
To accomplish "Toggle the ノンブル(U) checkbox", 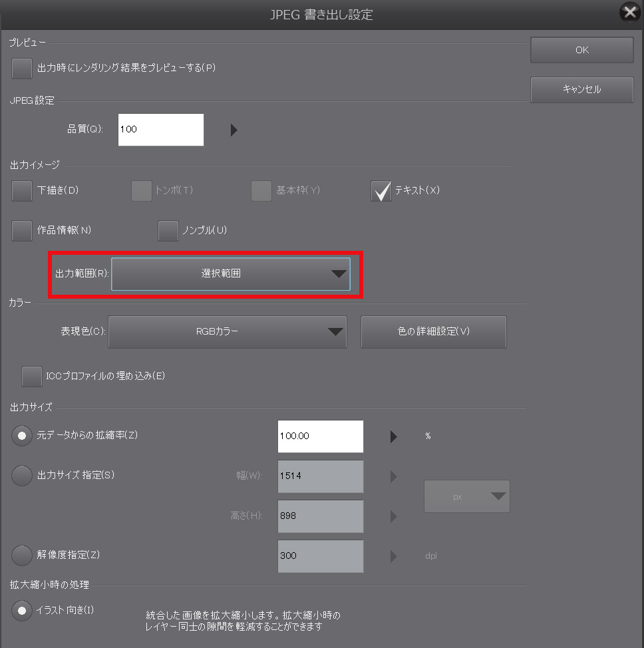I will (168, 230).
